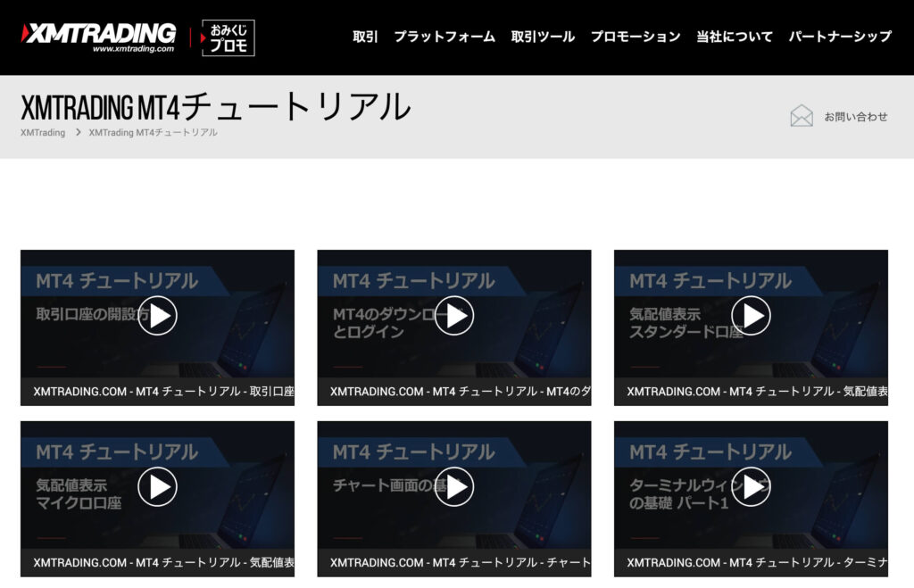This screenshot has width=914, height=588.
Task: Play the 気配値表示 スタンダード口座 video
Action: point(750,315)
